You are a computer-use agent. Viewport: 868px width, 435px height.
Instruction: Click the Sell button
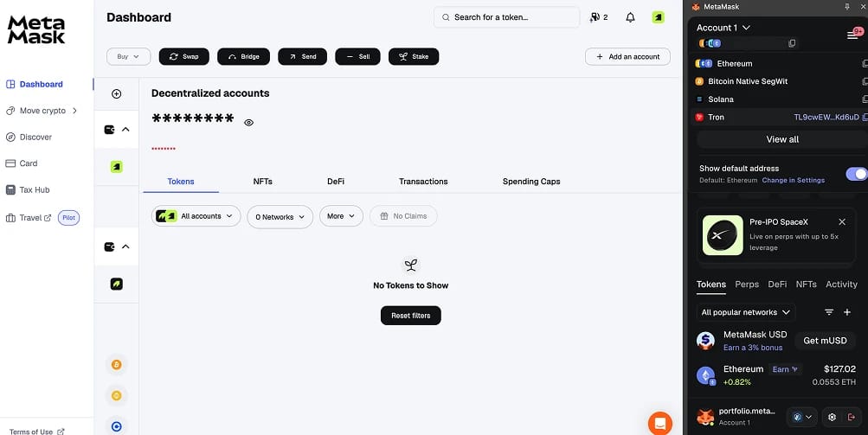(x=357, y=56)
